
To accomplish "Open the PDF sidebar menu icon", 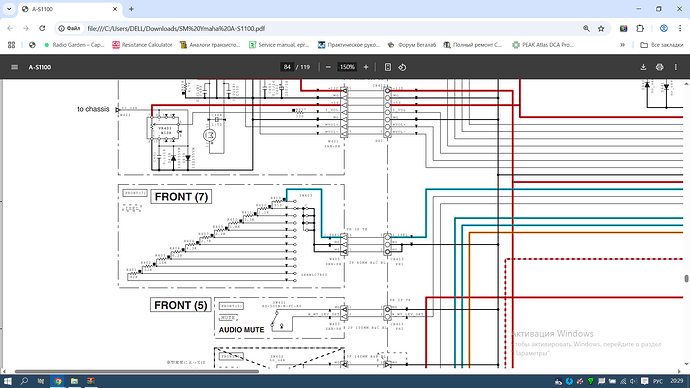I will tap(15, 67).
